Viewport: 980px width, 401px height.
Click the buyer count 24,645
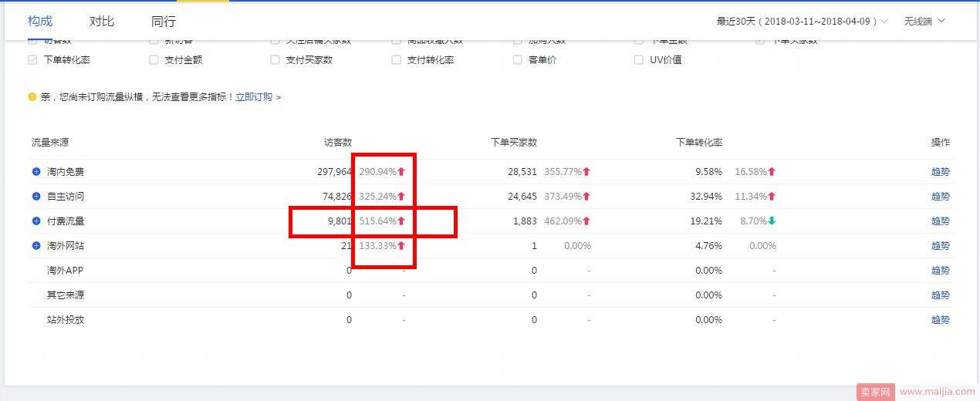[522, 197]
